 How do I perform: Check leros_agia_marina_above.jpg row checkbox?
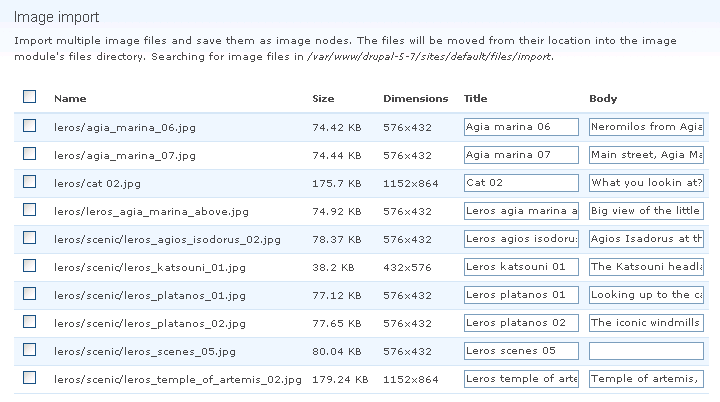(x=29, y=210)
